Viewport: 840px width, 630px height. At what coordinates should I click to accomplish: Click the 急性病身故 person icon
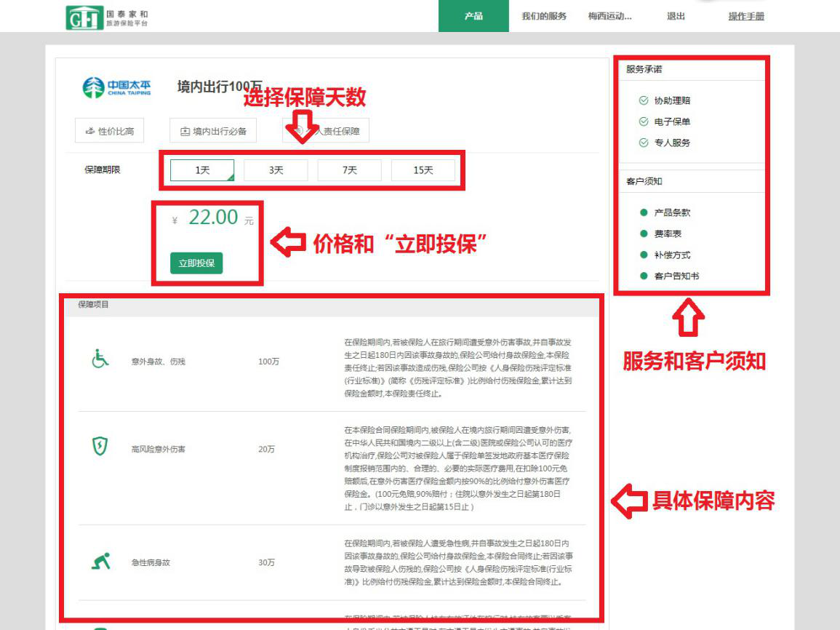[100, 562]
